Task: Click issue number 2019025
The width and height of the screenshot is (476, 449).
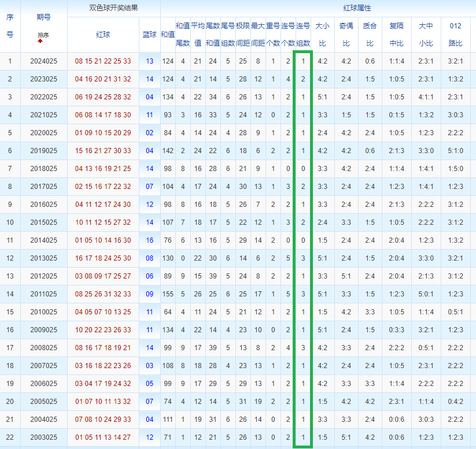Action: pos(43,151)
